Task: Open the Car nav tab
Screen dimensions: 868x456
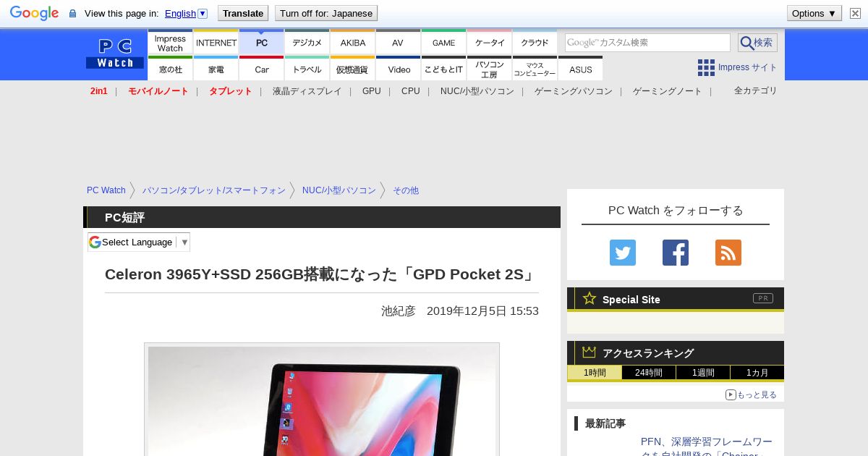Action: [262, 69]
